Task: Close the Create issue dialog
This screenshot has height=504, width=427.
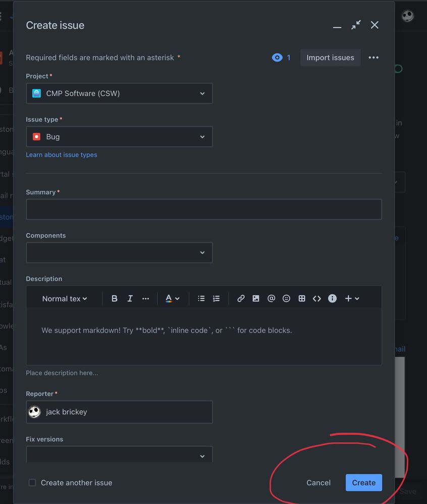Action: [x=375, y=25]
